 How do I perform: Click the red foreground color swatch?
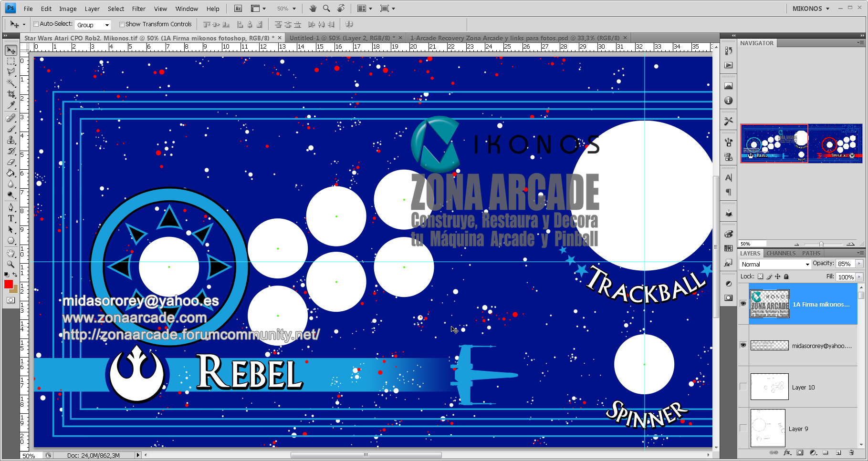point(9,284)
